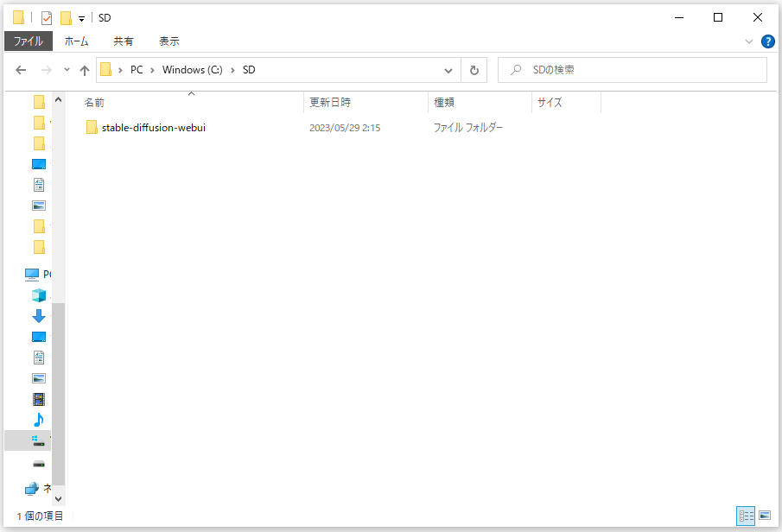
Task: Navigate to Windows (C:) in breadcrumb
Action: [193, 70]
